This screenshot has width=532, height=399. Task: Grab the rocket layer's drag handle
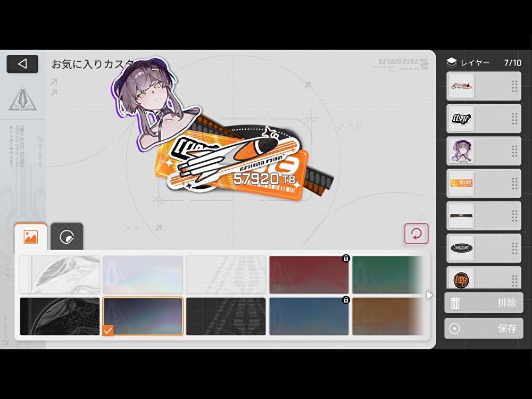(514, 86)
